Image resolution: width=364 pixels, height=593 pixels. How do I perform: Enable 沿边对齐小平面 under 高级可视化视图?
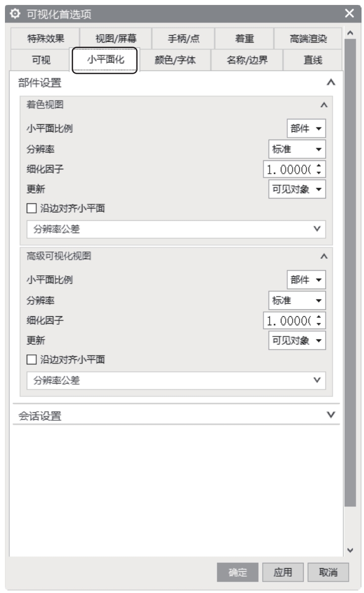31,360
